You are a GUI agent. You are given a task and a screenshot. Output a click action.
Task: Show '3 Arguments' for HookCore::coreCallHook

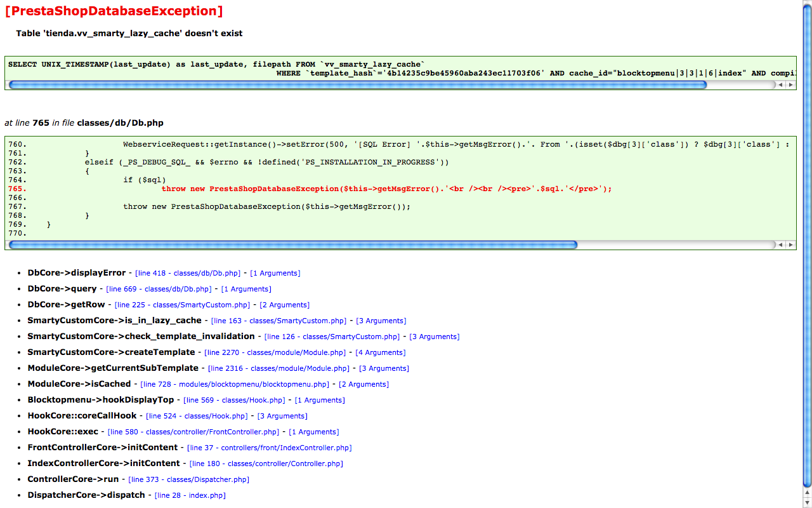283,416
